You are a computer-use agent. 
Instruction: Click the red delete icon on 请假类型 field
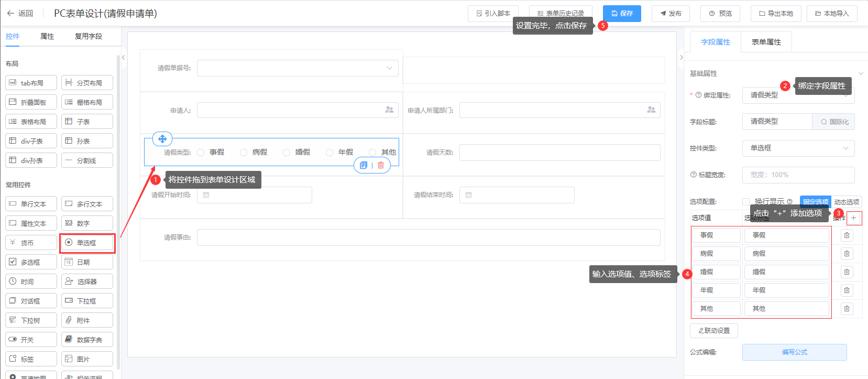pos(381,165)
